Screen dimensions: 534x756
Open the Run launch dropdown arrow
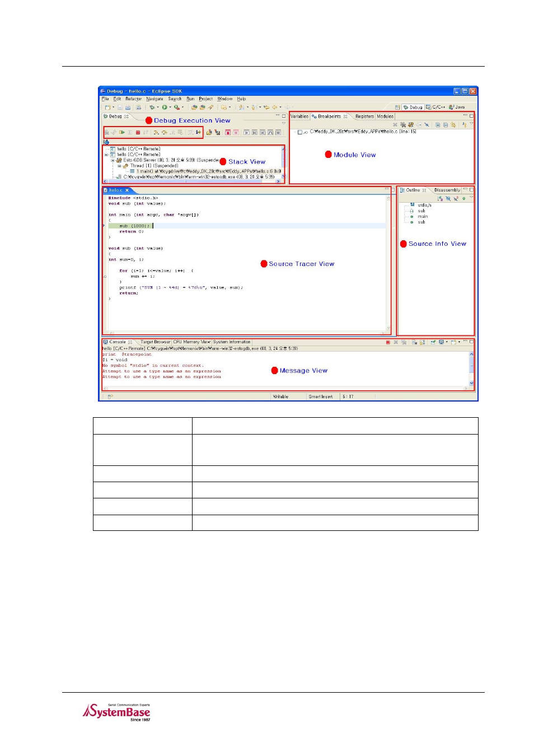click(170, 108)
